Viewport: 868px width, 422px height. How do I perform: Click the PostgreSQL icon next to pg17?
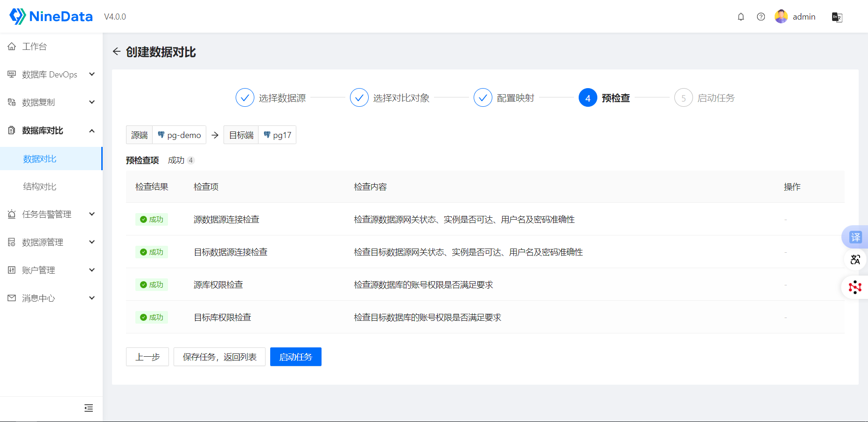(267, 135)
